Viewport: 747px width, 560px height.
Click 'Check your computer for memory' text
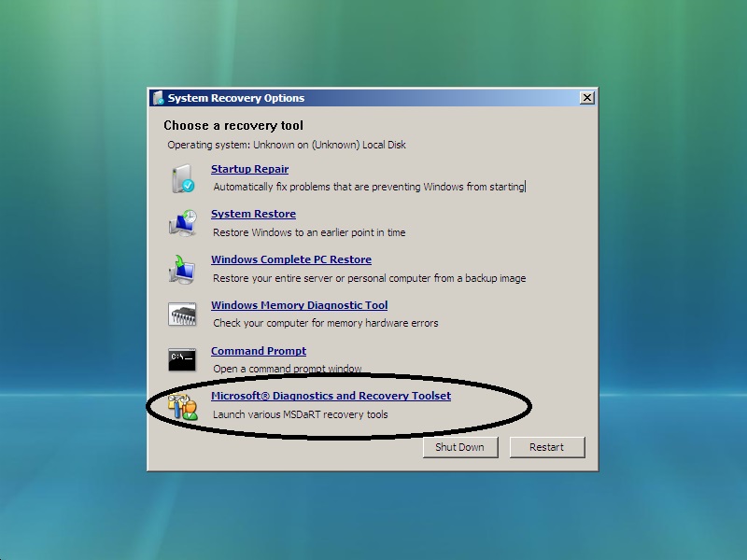[325, 323]
